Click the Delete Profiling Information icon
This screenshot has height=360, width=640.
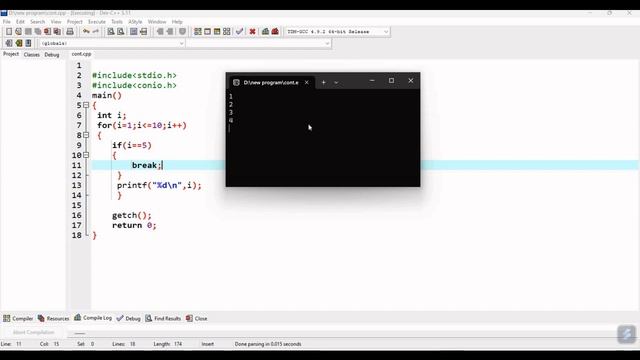coord(275,31)
